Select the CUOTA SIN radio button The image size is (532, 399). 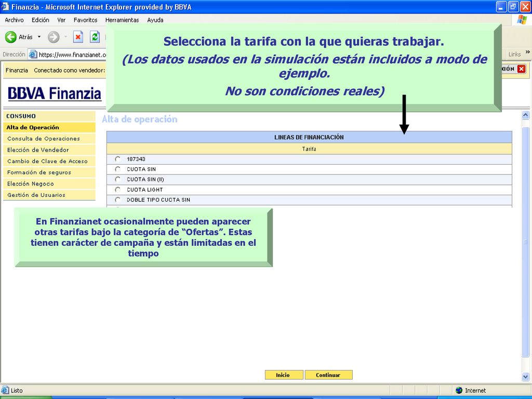pyautogui.click(x=118, y=169)
